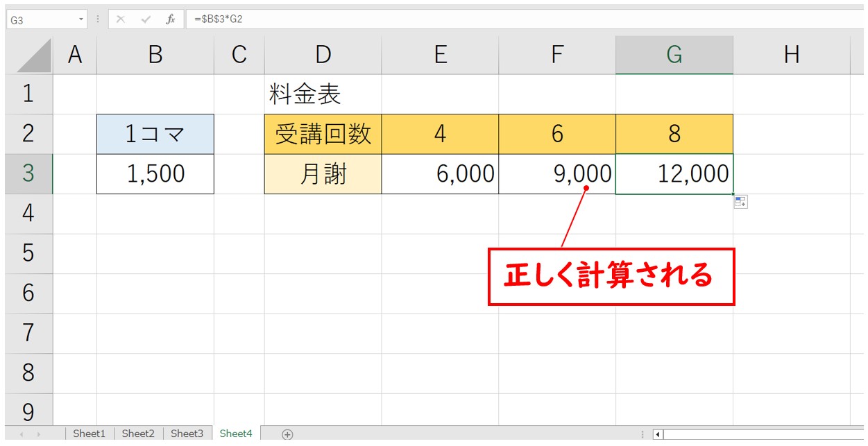Click cell containing 月謝
This screenshot has width=868, height=446.
click(x=323, y=174)
